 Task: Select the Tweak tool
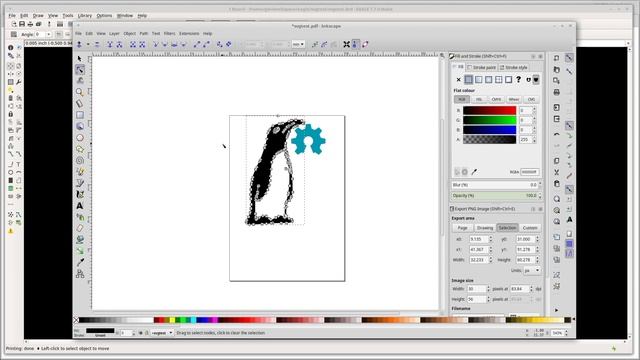click(80, 81)
